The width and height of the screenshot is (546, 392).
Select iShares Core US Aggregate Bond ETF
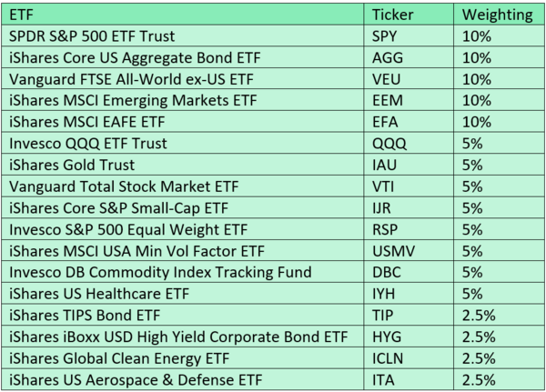pos(183,57)
